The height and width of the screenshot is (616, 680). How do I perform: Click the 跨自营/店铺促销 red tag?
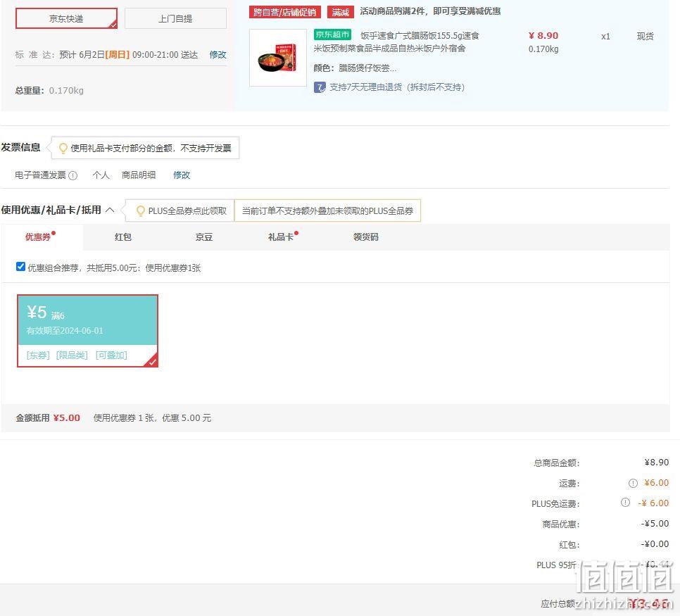(x=285, y=12)
